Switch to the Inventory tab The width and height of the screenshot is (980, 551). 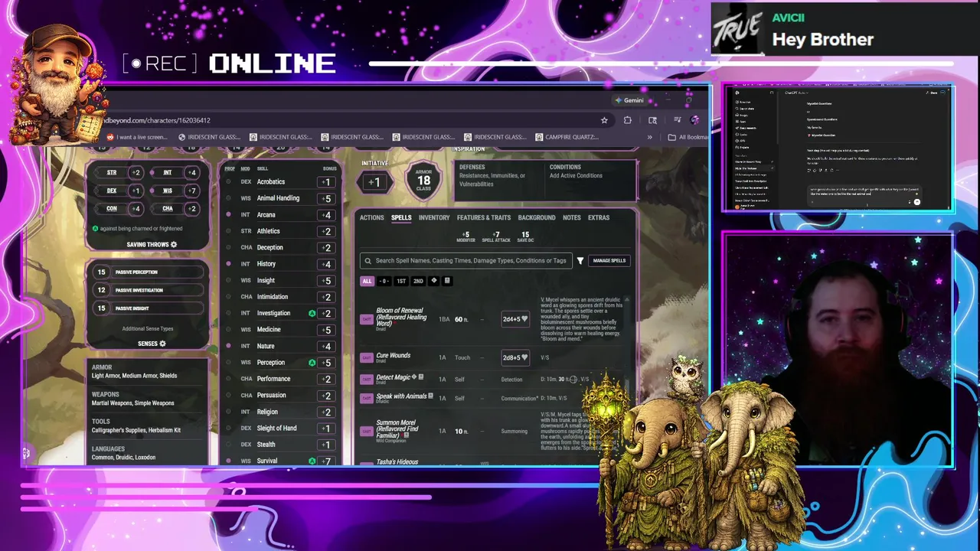click(434, 218)
